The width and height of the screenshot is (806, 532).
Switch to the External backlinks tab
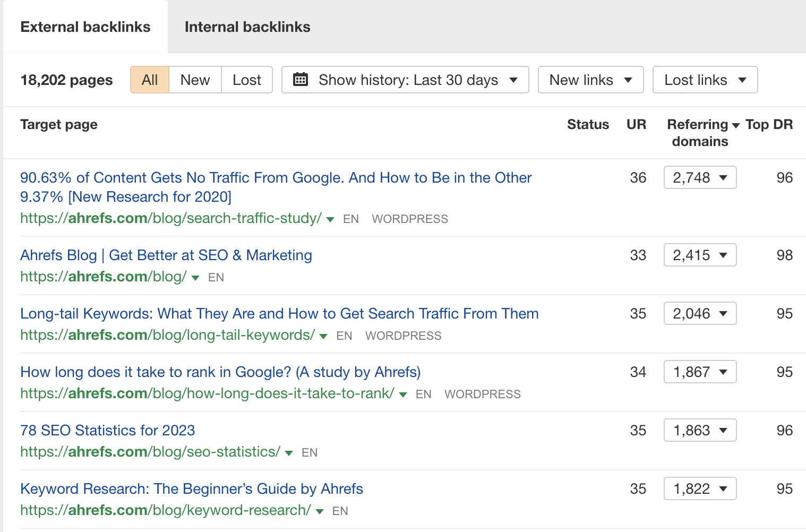(x=85, y=27)
